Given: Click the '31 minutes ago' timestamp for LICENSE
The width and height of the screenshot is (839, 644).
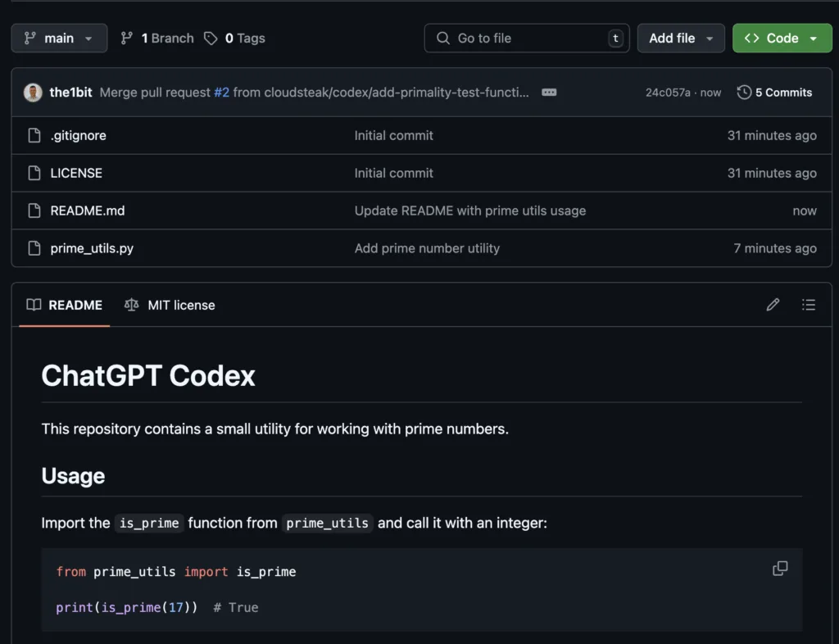Looking at the screenshot, I should click(772, 173).
